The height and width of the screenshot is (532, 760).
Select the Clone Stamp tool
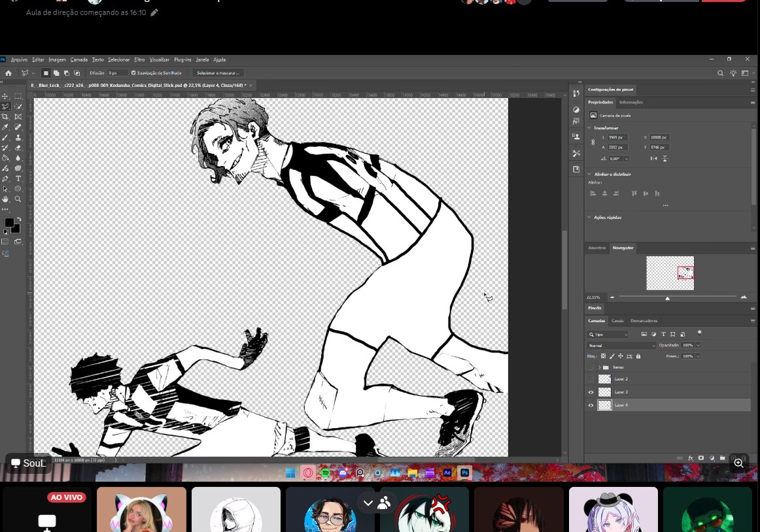[x=18, y=138]
